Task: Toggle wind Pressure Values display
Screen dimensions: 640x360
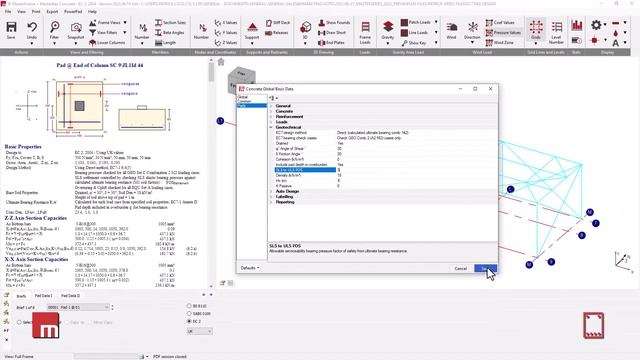Action: click(x=503, y=32)
